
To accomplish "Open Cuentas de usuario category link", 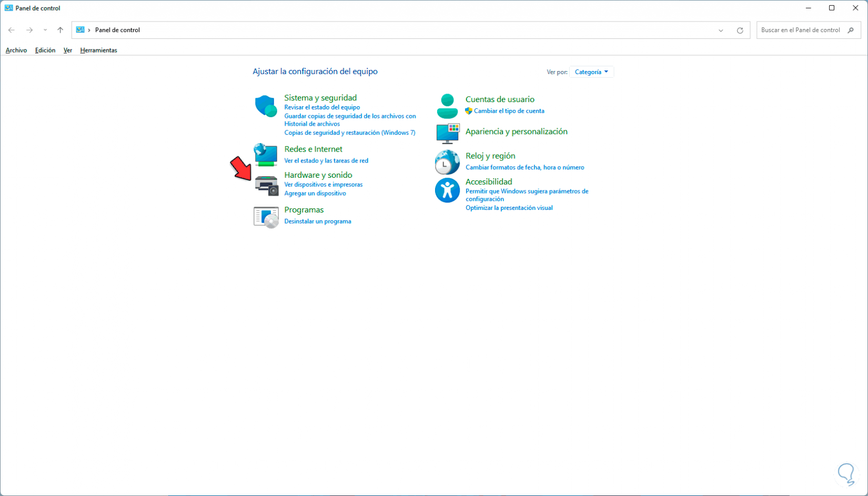I will pos(500,99).
